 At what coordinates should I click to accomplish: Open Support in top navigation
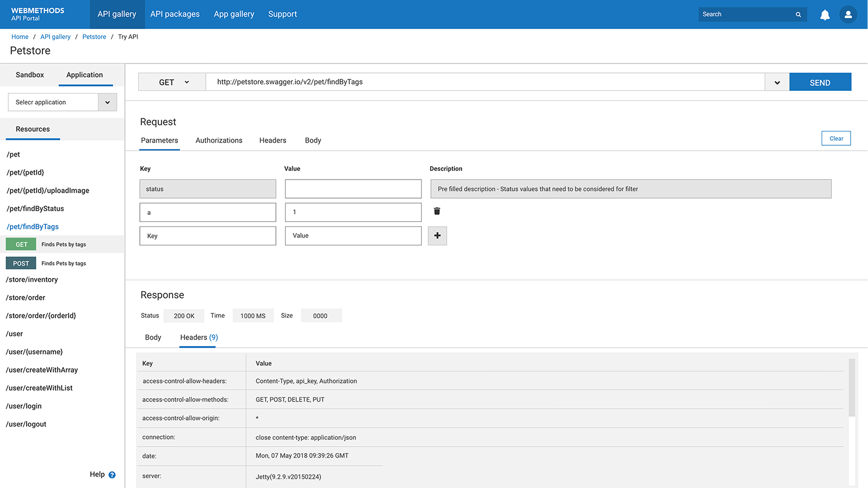click(282, 14)
